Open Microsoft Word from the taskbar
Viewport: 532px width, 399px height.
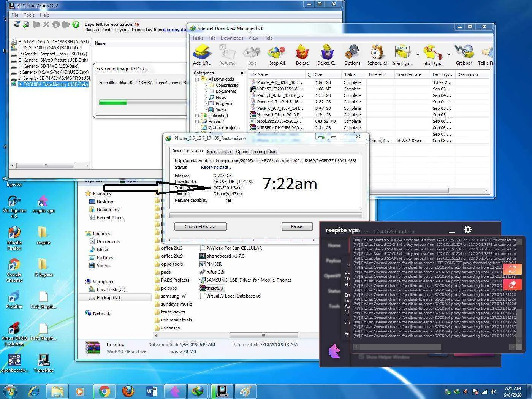point(151,391)
